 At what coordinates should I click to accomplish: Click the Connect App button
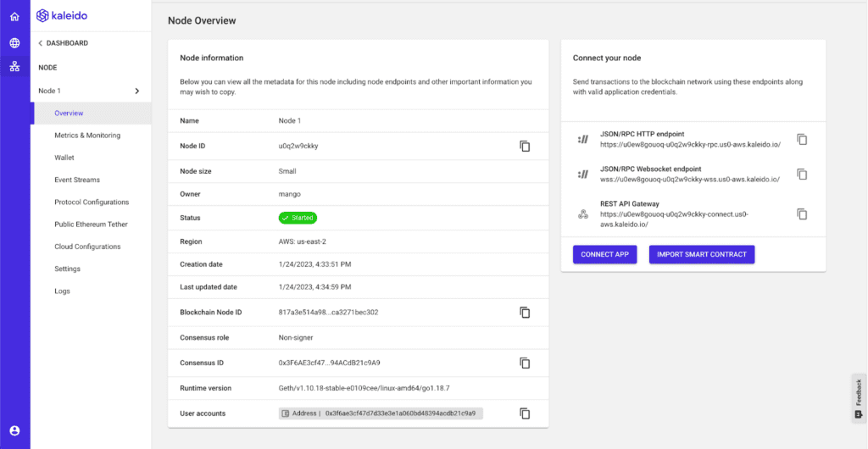point(605,255)
